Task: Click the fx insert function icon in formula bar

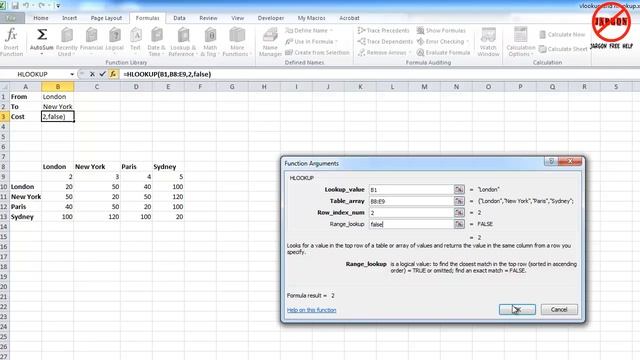Action: [x=113, y=74]
